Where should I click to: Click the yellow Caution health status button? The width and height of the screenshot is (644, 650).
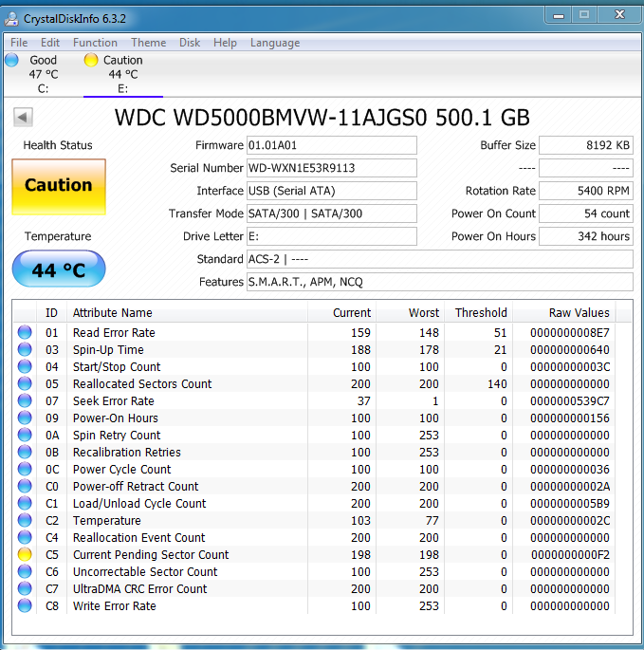point(59,187)
